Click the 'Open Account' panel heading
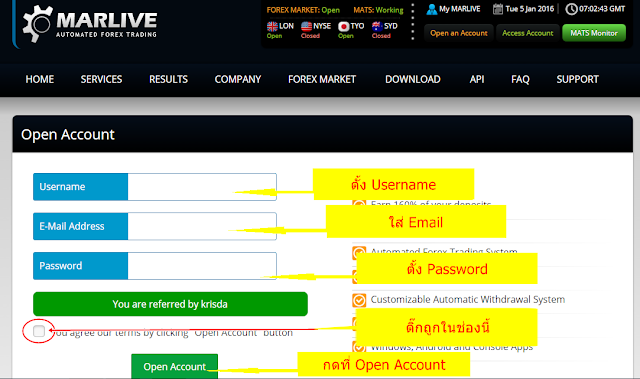This screenshot has width=640, height=379. 68,135
